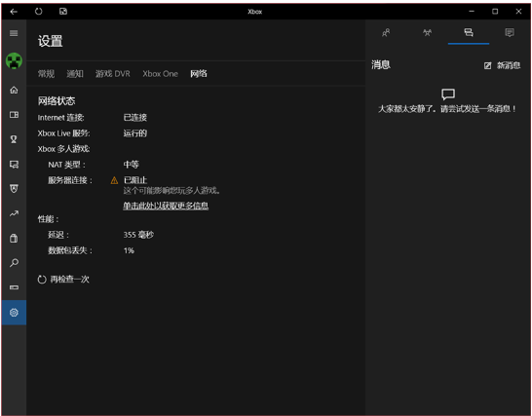Click the back arrow in title bar

[14, 12]
